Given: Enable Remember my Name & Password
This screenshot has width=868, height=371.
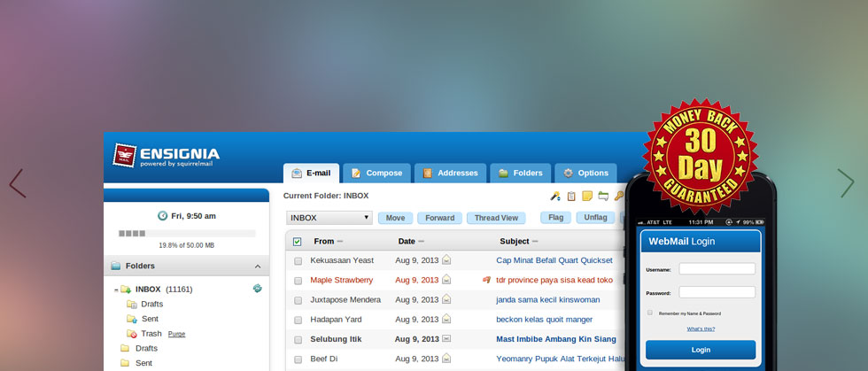Looking at the screenshot, I should point(650,313).
